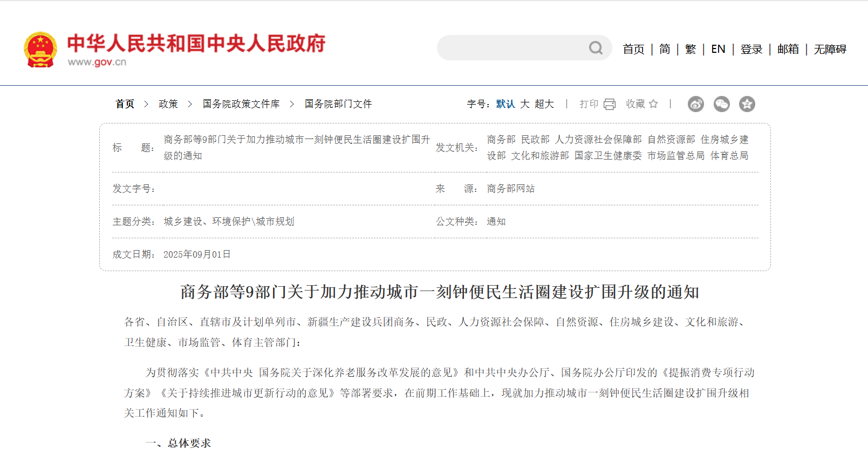Open 首页 in top navigation
Screen dimensions: 868x456
coord(633,49)
